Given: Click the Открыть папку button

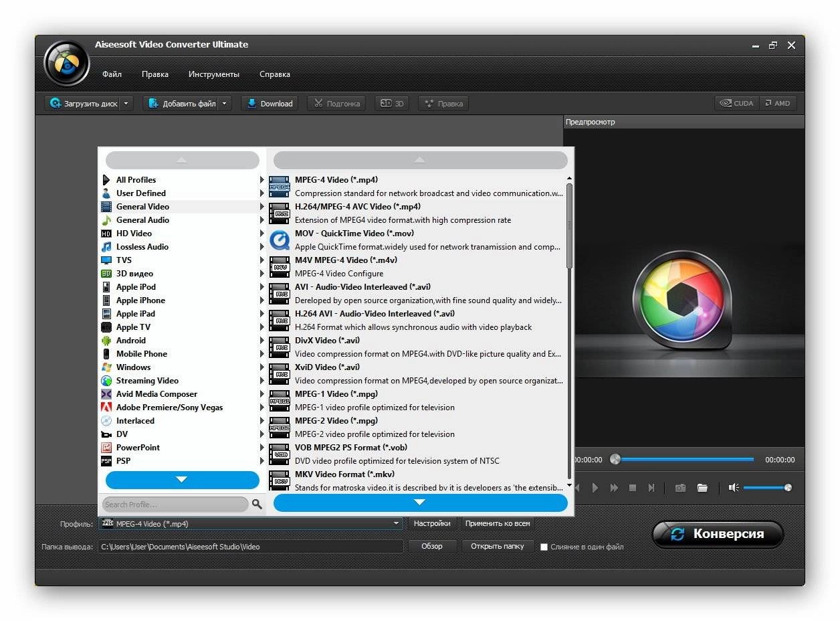Looking at the screenshot, I should 498,547.
